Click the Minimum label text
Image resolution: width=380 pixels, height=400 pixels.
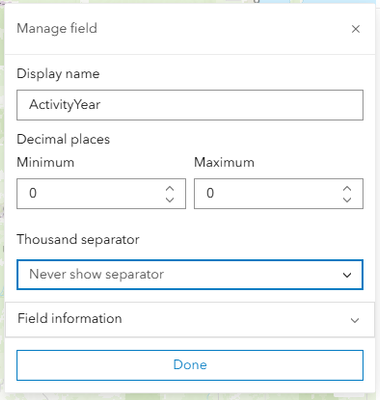click(45, 162)
